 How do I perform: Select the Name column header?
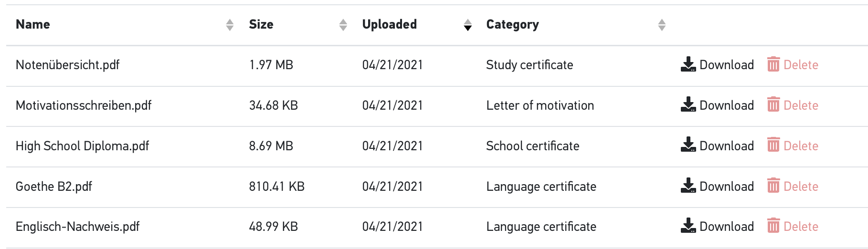coord(33,24)
